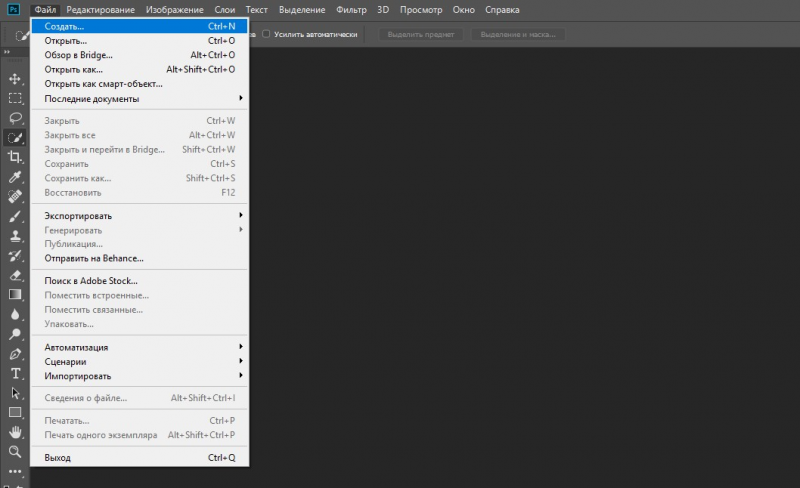Select the History Brush tool

coord(15,256)
